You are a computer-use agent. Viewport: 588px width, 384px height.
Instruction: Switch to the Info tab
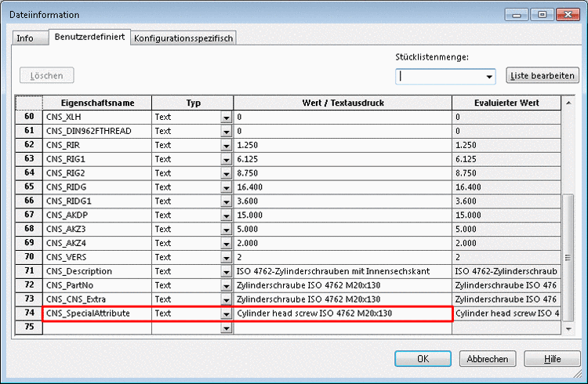[x=30, y=38]
